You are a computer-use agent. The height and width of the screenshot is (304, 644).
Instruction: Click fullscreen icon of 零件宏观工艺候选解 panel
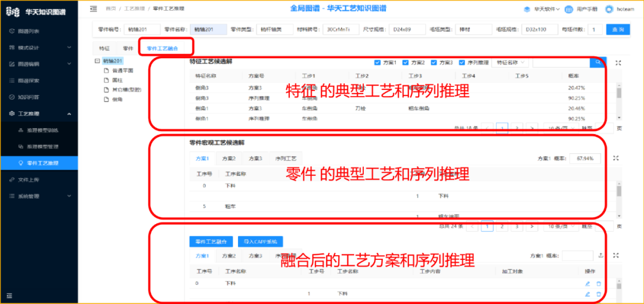[615, 158]
